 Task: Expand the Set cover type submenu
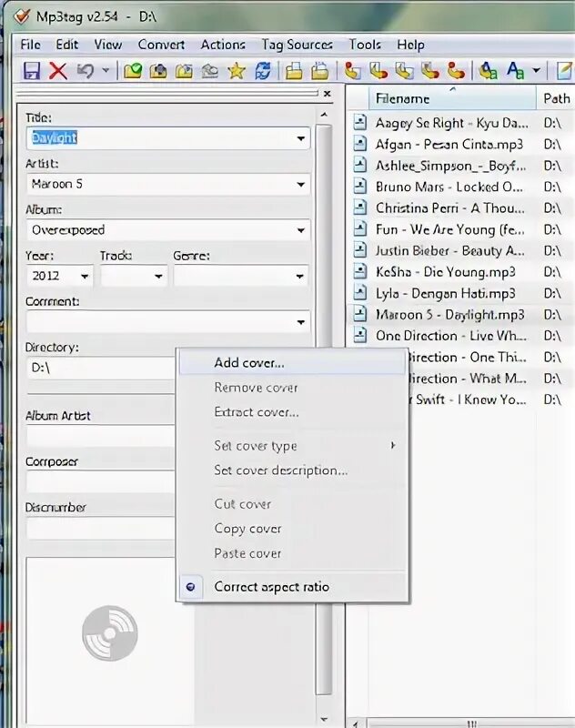pos(292,446)
